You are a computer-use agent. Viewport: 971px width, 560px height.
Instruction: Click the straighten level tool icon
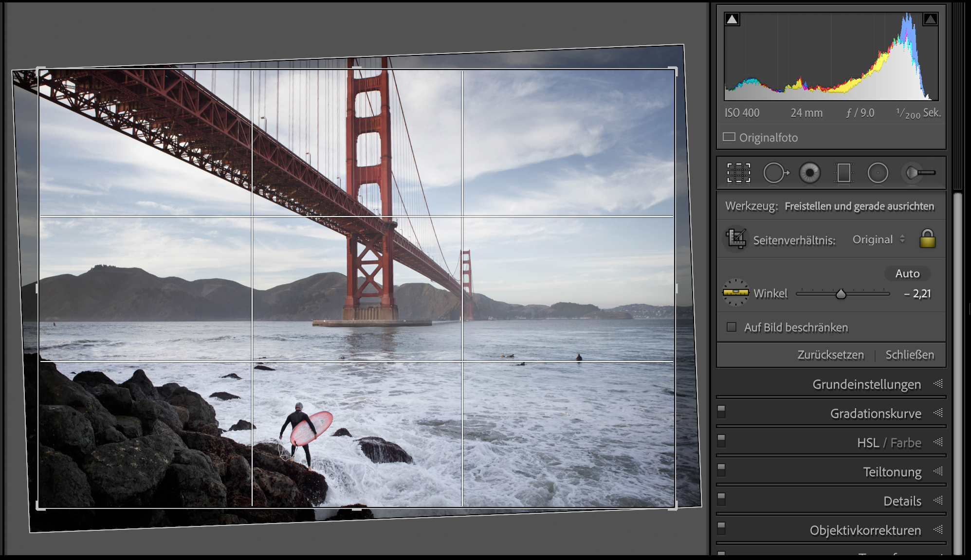point(735,292)
